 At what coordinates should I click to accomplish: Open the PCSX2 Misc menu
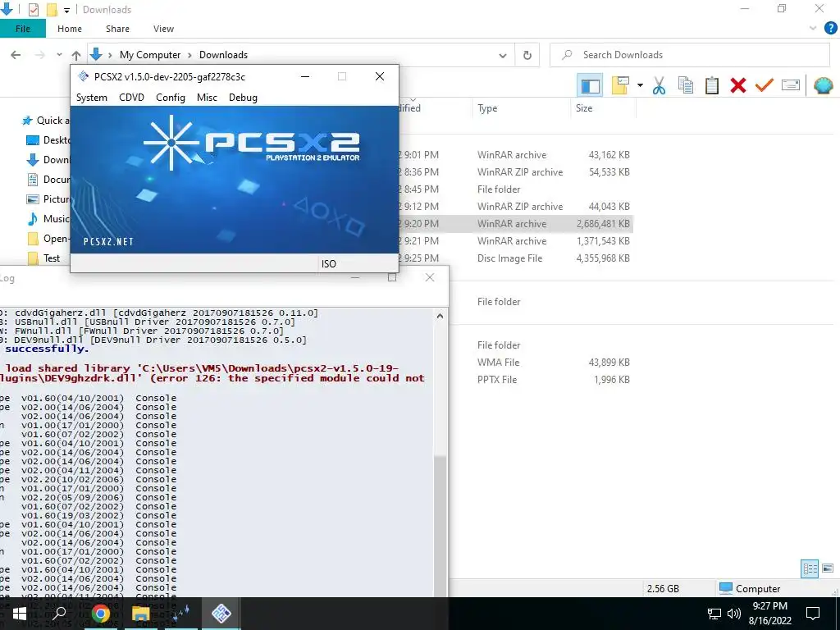[x=207, y=98]
